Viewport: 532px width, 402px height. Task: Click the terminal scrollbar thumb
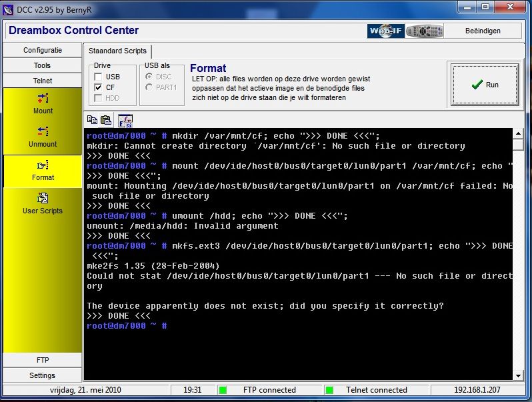point(518,145)
